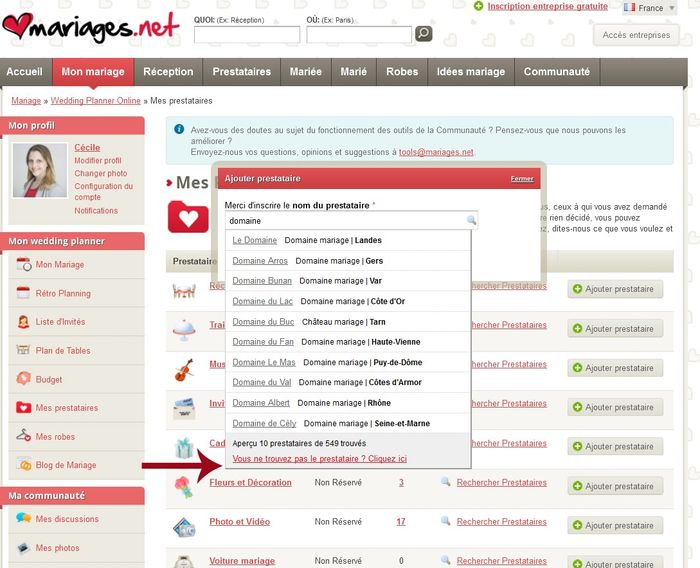Click Cécile's profile photo thumbnail

point(40,170)
